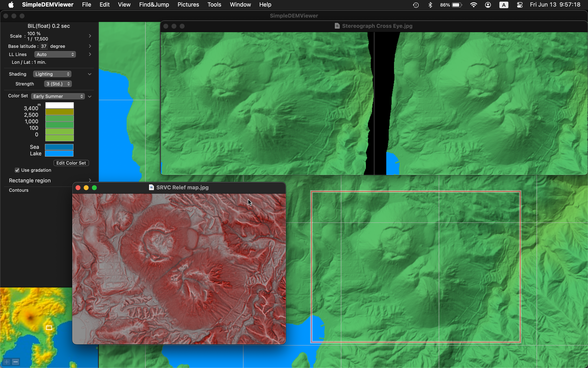588x368 pixels.
Task: Click the input source A icon
Action: point(504,5)
